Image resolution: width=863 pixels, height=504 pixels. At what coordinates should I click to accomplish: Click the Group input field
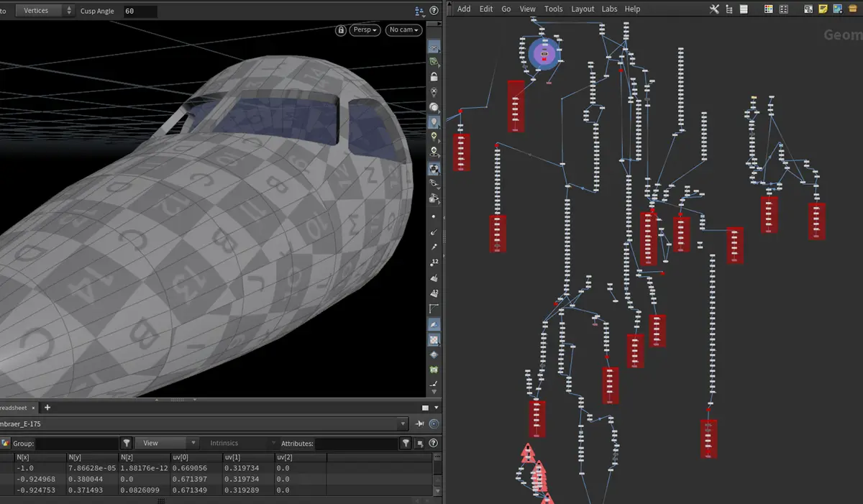[x=76, y=444]
